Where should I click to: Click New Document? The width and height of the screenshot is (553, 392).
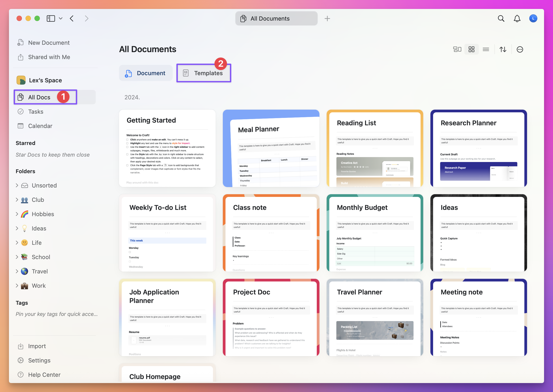pyautogui.click(x=49, y=43)
